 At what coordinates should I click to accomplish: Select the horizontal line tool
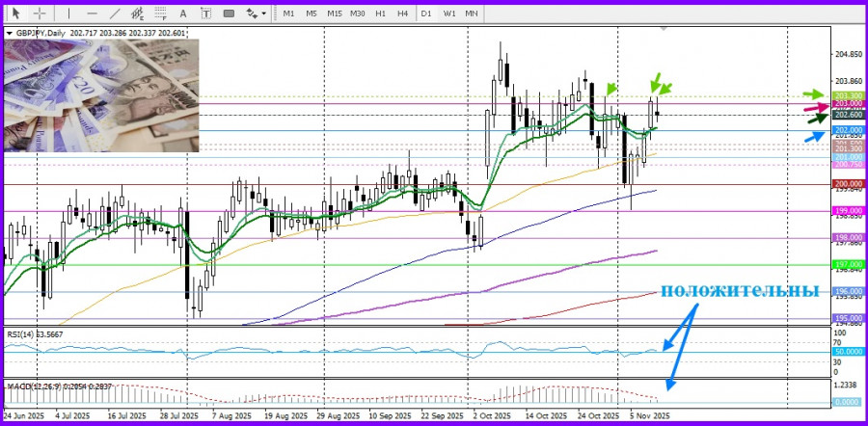tap(93, 13)
